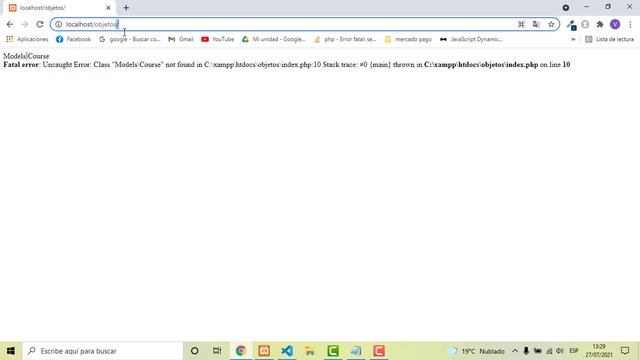
Task: Open File Explorer from the taskbar
Action: click(x=310, y=351)
